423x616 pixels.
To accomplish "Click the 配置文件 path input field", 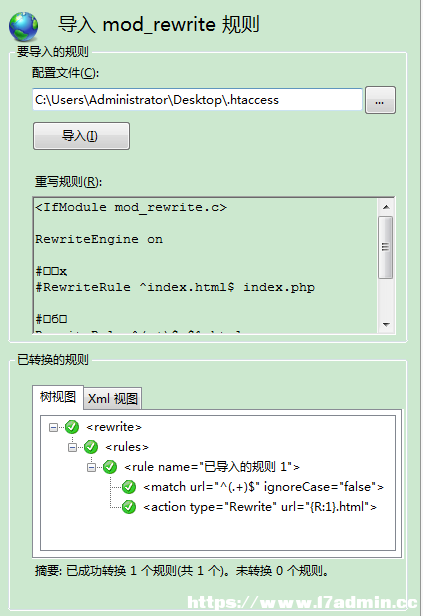I will [x=197, y=100].
